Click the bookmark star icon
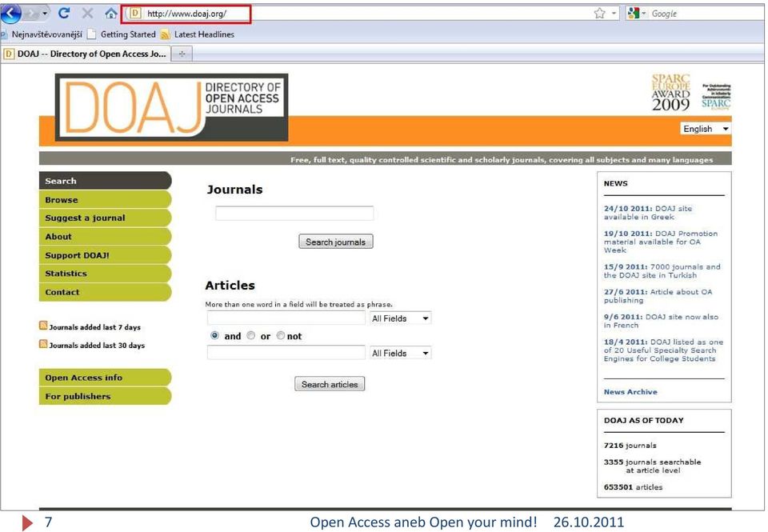The height and width of the screenshot is (532, 768). (599, 14)
